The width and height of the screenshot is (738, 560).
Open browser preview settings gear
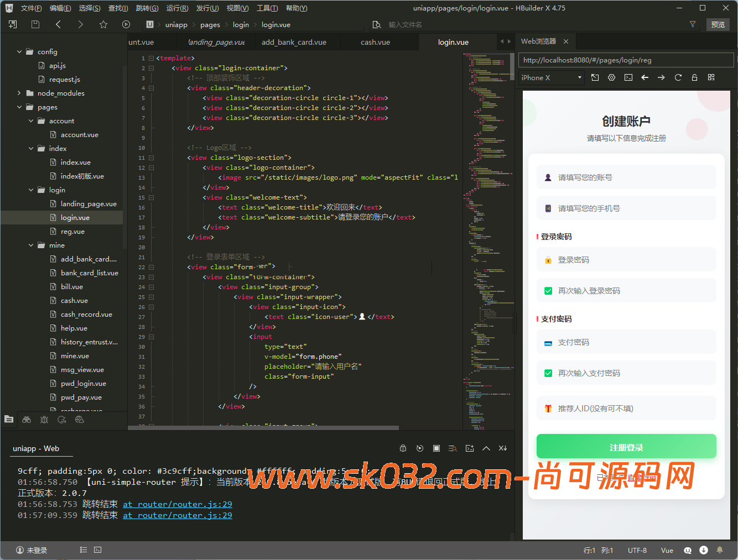pos(611,77)
